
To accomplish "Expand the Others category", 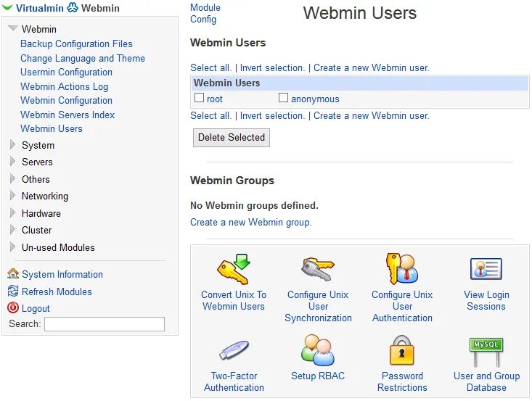I will click(x=12, y=178).
